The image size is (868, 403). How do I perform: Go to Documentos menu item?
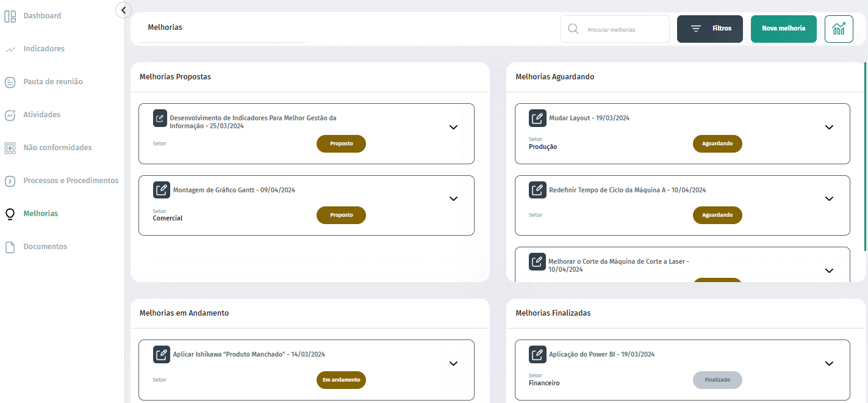coord(45,247)
